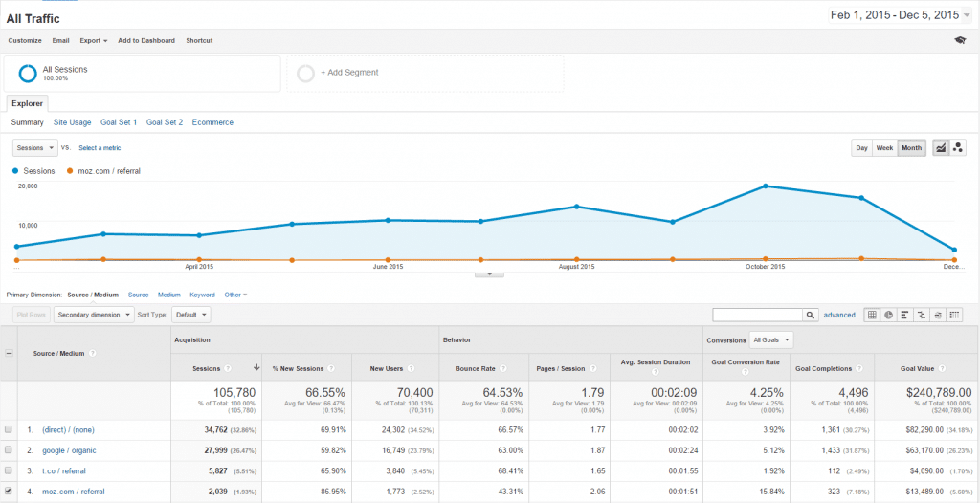Click help icon next to Source / Medium
Image resolution: width=980 pixels, height=503 pixels.
click(x=93, y=353)
